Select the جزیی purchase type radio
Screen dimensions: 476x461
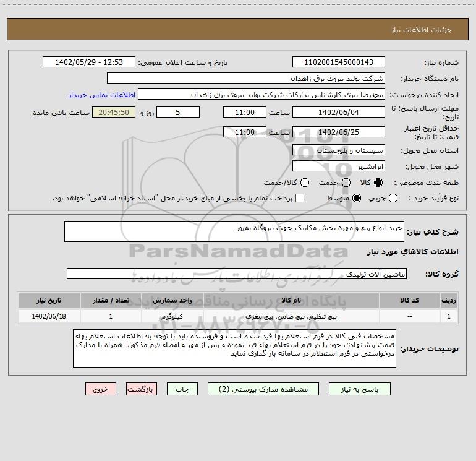(x=393, y=198)
